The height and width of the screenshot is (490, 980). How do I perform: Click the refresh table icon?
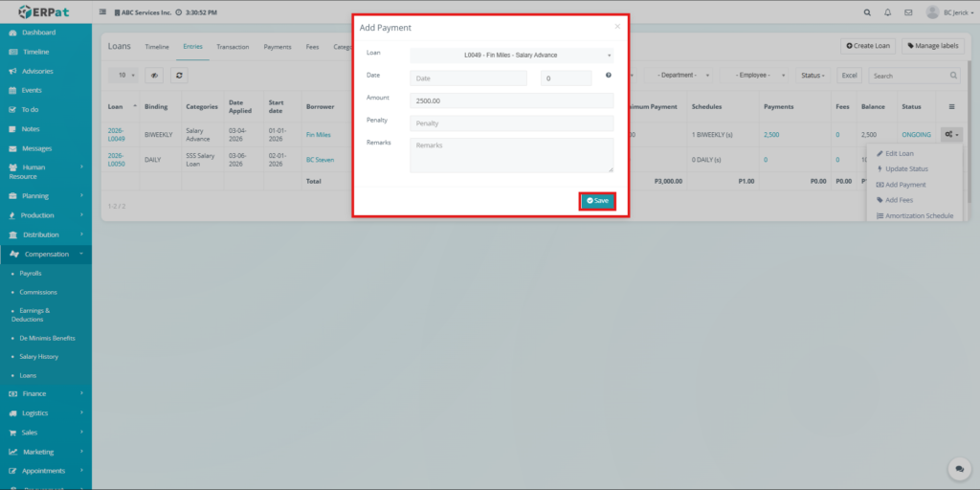179,75
